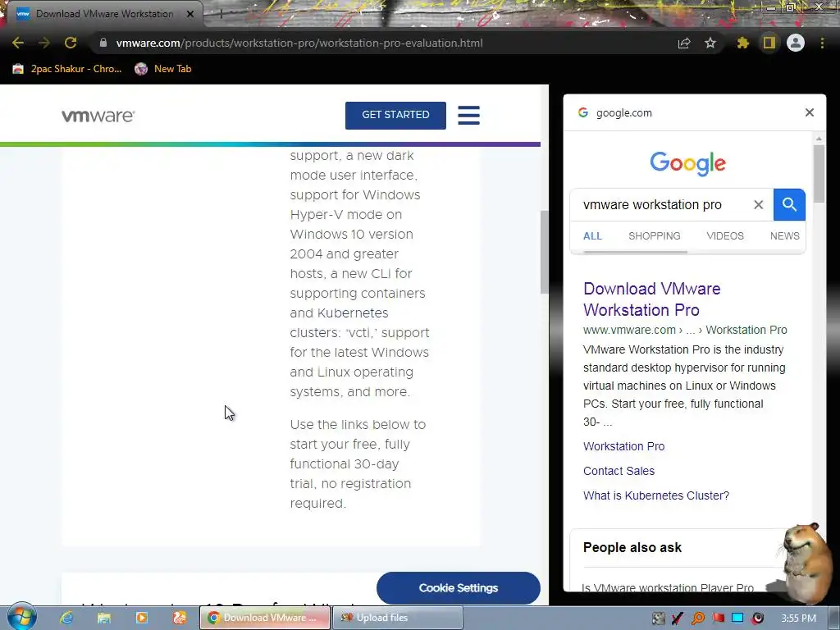This screenshot has width=840, height=630.
Task: Open the New Tab bookmark
Action: coord(163,69)
